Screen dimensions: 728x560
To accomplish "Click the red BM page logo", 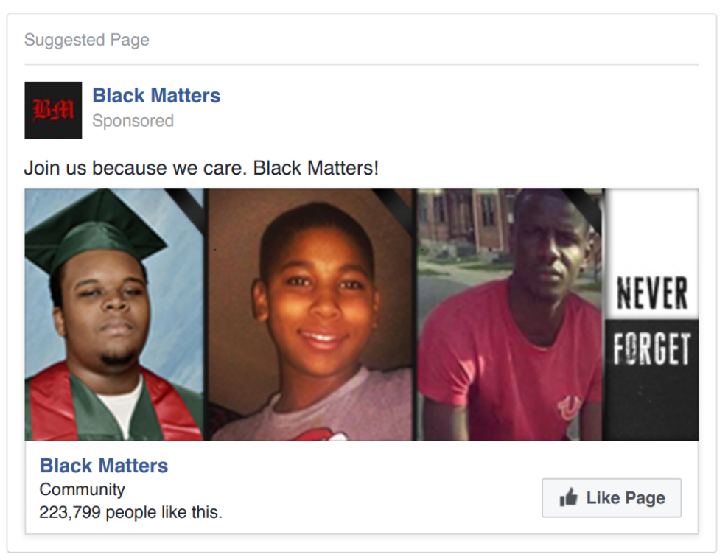I will click(53, 111).
